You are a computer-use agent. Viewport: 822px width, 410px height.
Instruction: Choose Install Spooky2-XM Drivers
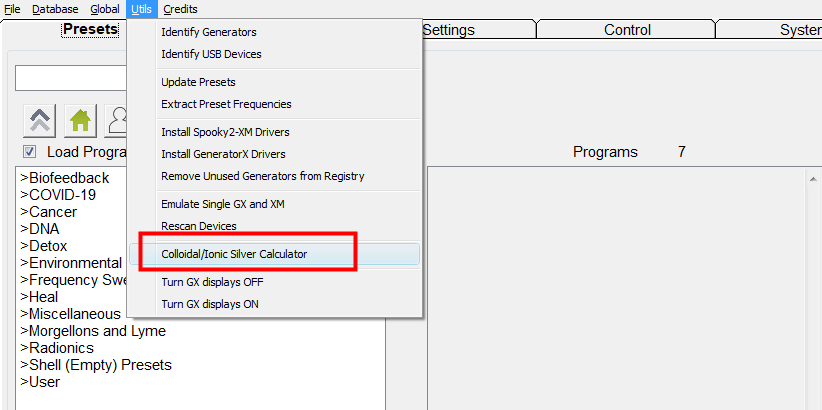(225, 132)
